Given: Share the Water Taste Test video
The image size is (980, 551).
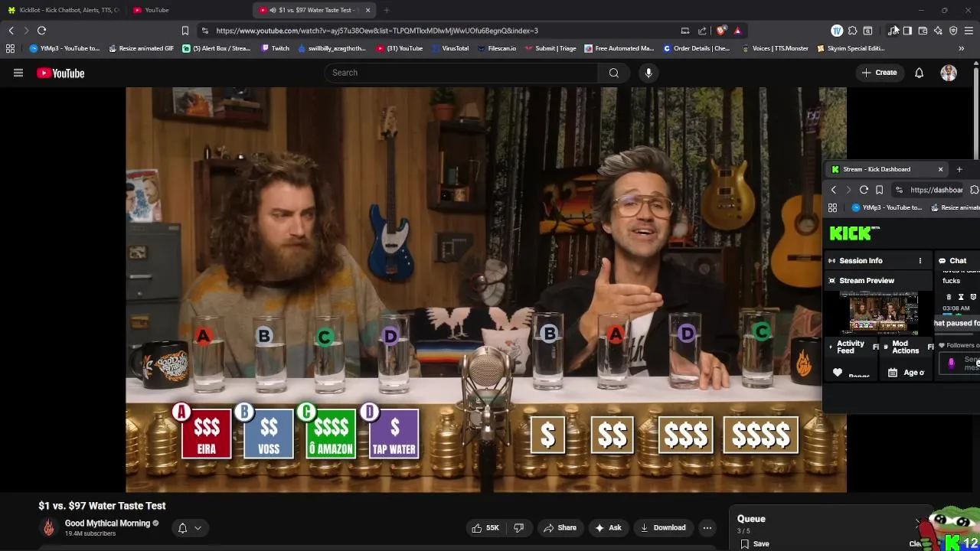Looking at the screenshot, I should (x=560, y=527).
